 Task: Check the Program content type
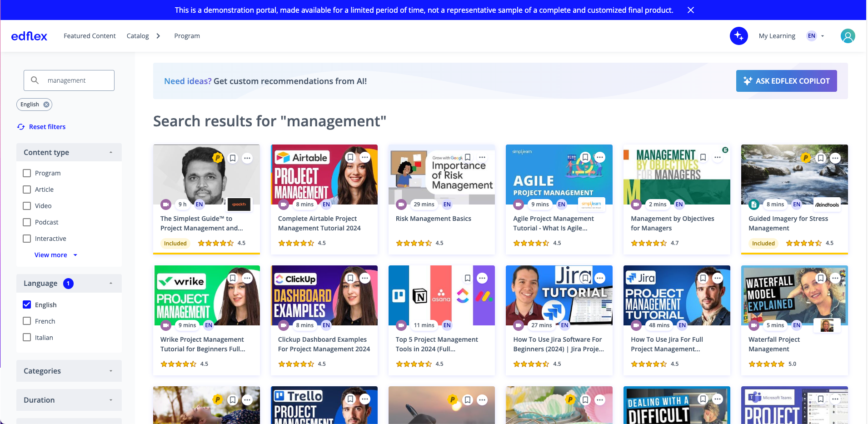27,173
